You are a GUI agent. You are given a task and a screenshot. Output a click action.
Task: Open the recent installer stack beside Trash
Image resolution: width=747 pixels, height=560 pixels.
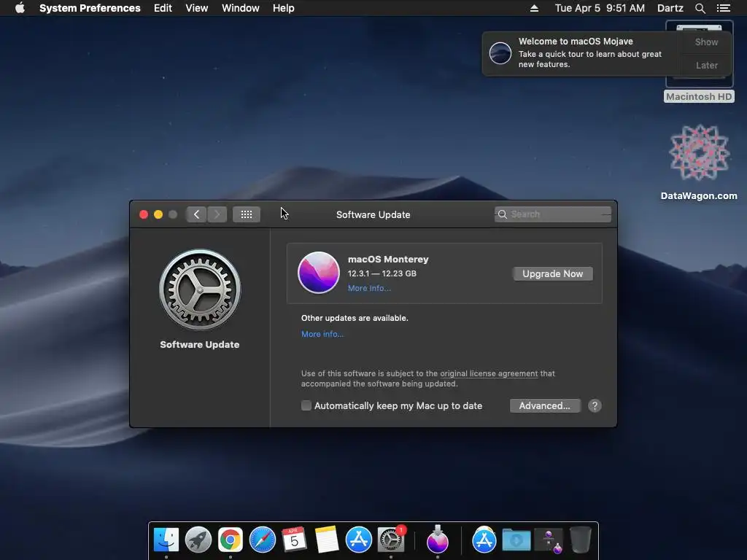pyautogui.click(x=549, y=541)
